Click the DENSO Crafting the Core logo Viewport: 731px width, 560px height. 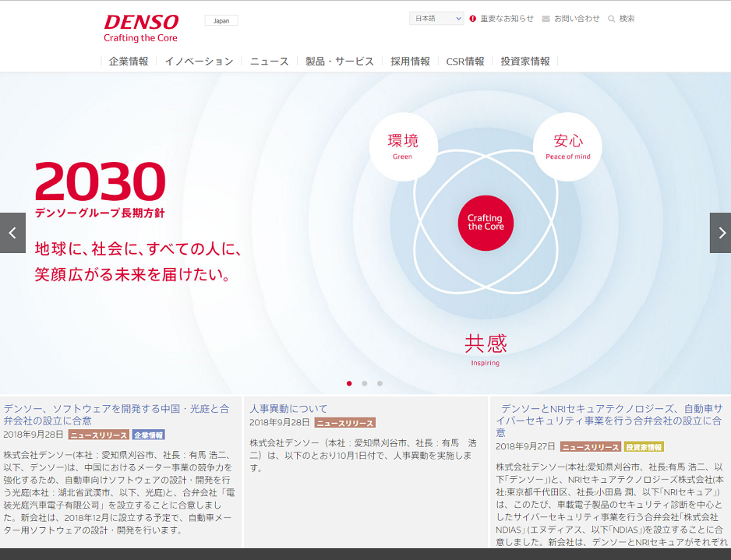[x=141, y=28]
